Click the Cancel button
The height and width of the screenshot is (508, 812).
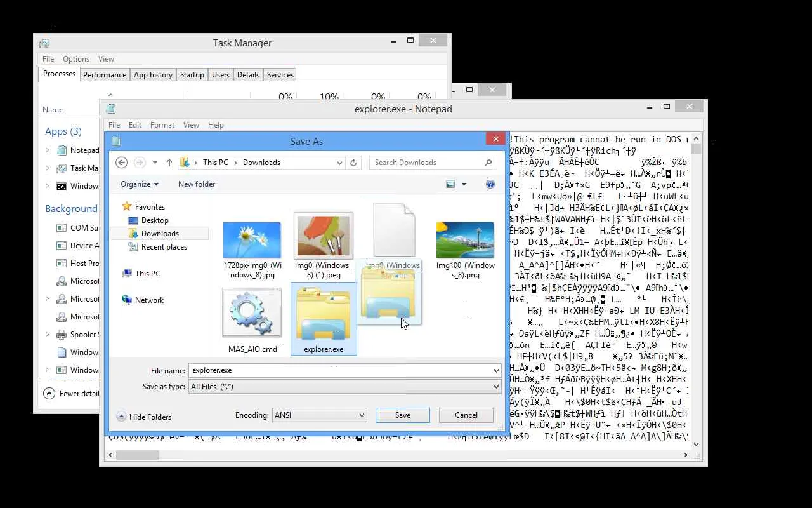click(x=466, y=415)
